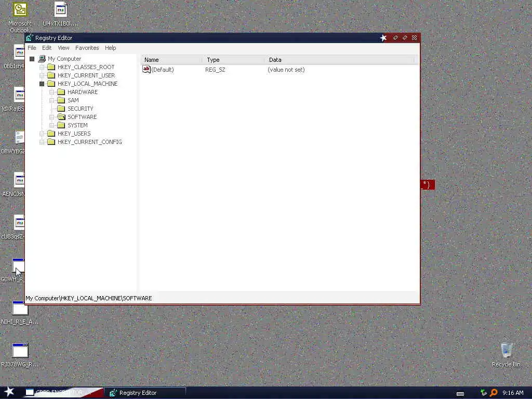Click the green arrow tray icon
The height and width of the screenshot is (399, 532).
tap(484, 393)
